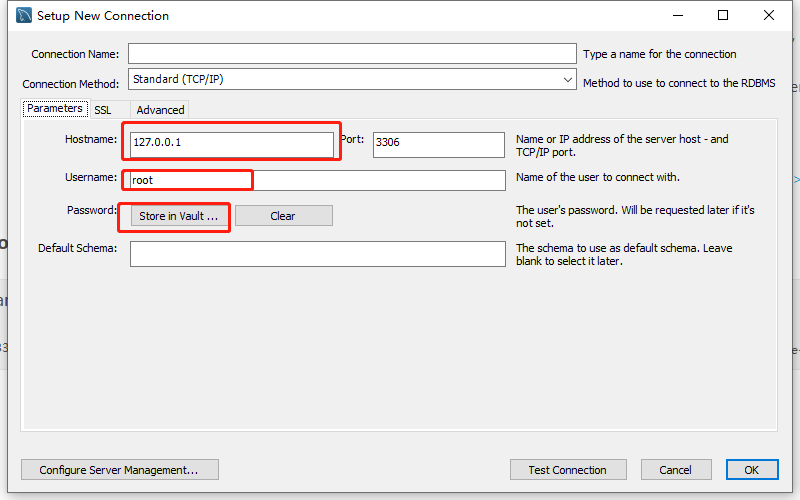Switch to the Advanced tab
Image resolution: width=800 pixels, height=500 pixels.
click(x=160, y=110)
